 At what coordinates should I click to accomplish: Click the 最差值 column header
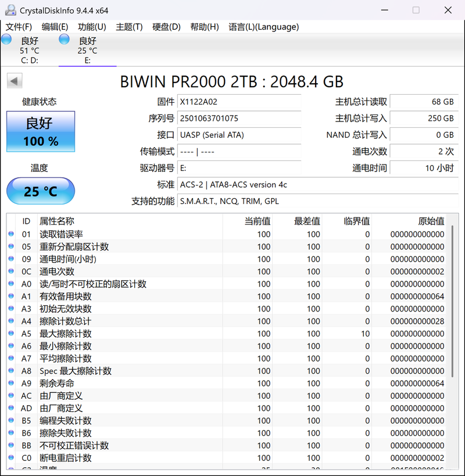[x=297, y=221]
